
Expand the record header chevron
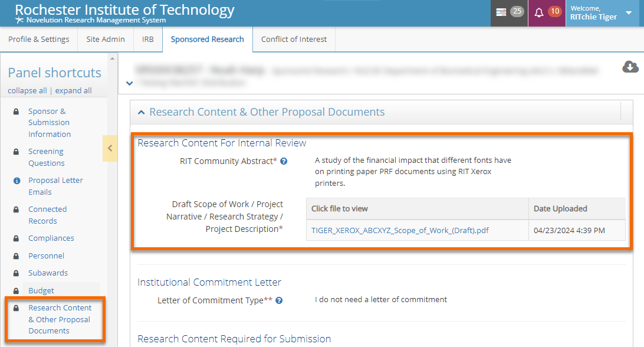click(x=130, y=83)
